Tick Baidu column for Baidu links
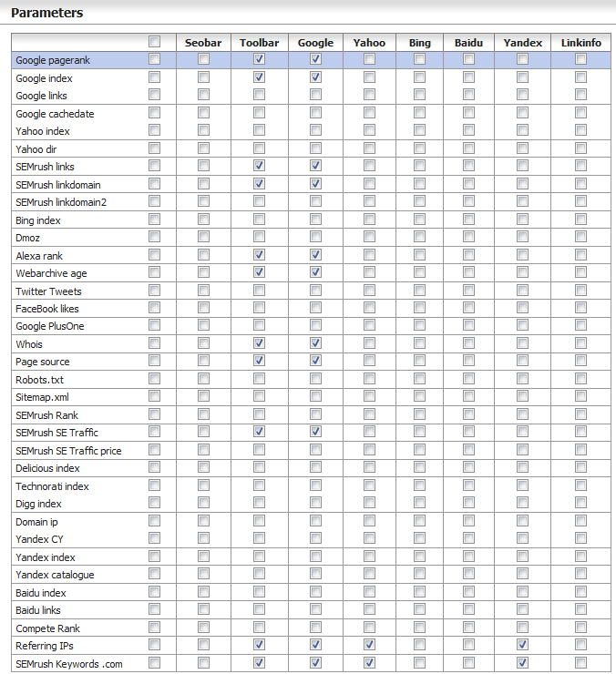Screen dimensions: 616x674 pos(468,608)
